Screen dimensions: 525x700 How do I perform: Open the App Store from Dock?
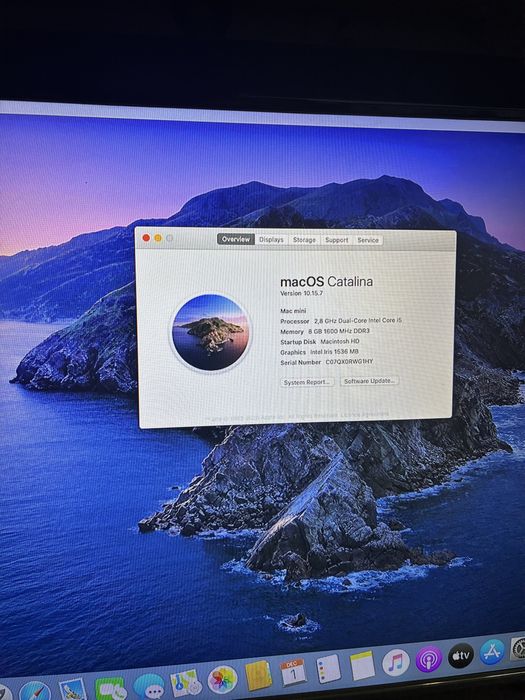click(x=492, y=652)
